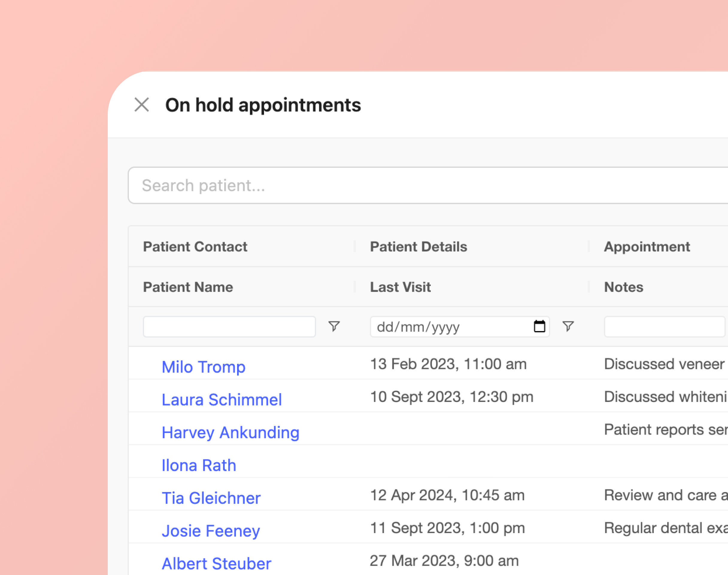This screenshot has width=728, height=575.
Task: Click the "11 Sept 2023, 1:00 pm" cell
Action: tap(448, 528)
